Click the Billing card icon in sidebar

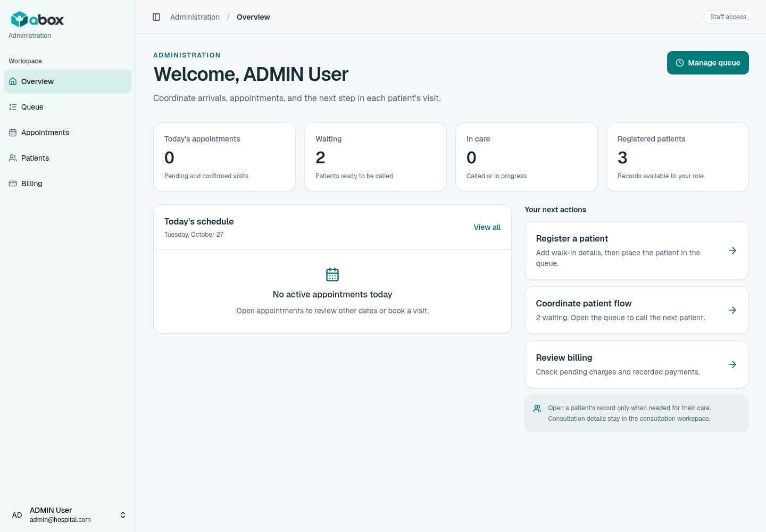click(13, 184)
